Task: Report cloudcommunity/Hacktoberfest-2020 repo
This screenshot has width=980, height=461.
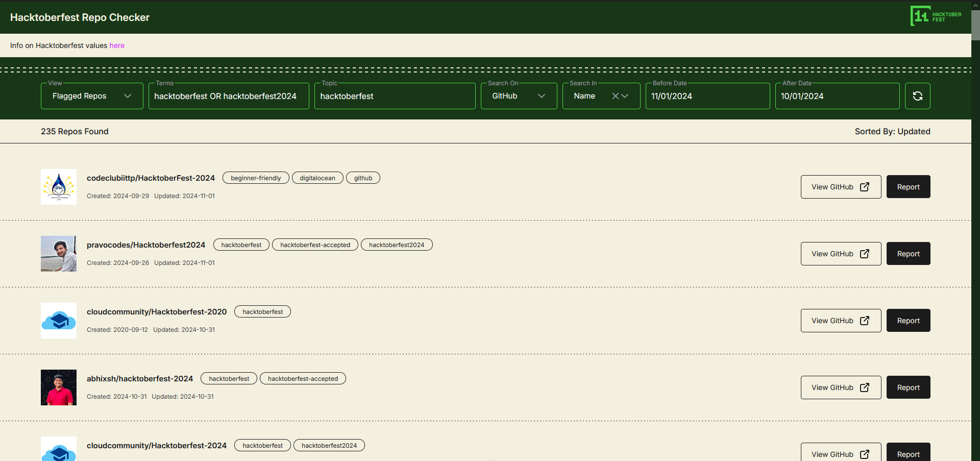Action: coord(908,321)
